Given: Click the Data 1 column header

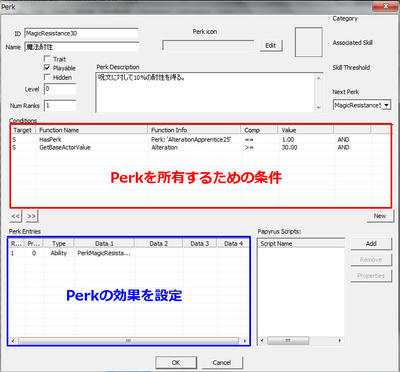Looking at the screenshot, I should tap(104, 244).
